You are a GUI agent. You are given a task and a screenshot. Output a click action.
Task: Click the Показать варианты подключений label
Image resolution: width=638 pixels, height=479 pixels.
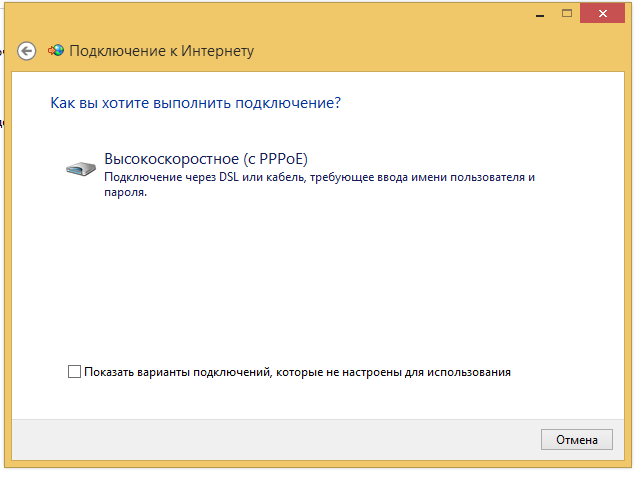click(x=297, y=372)
